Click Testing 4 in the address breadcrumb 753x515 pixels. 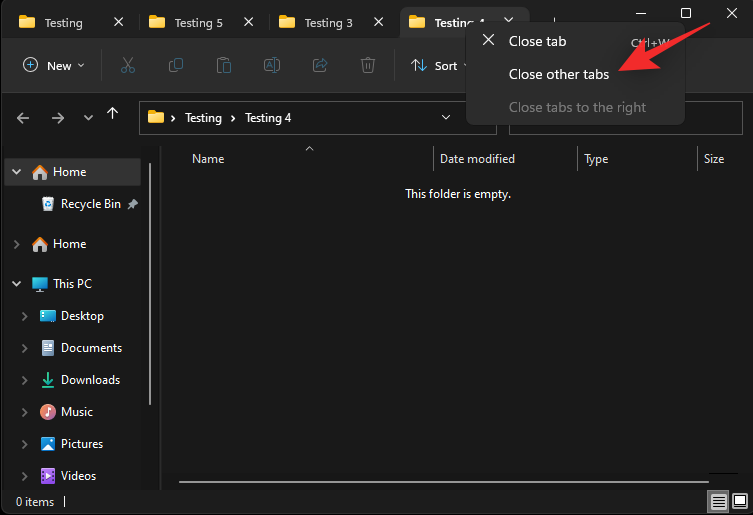(x=268, y=118)
